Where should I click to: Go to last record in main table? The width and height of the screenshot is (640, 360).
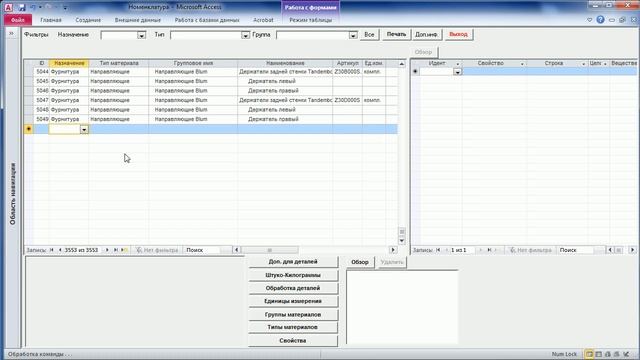pyautogui.click(x=116, y=250)
